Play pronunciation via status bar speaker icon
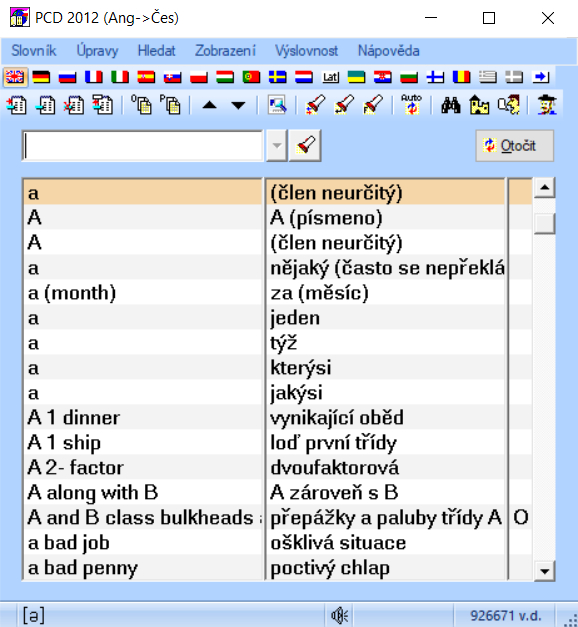Viewport: 578px width, 627px height. pos(340,615)
